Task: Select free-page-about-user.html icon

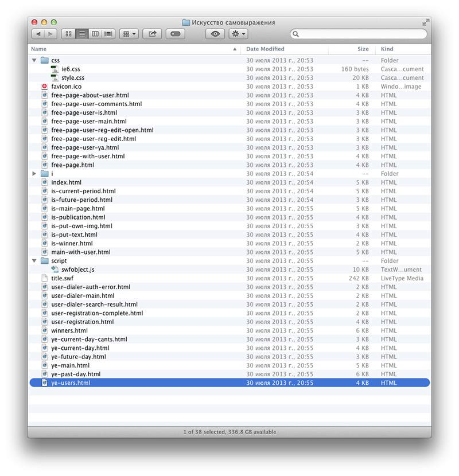Action: tap(45, 95)
